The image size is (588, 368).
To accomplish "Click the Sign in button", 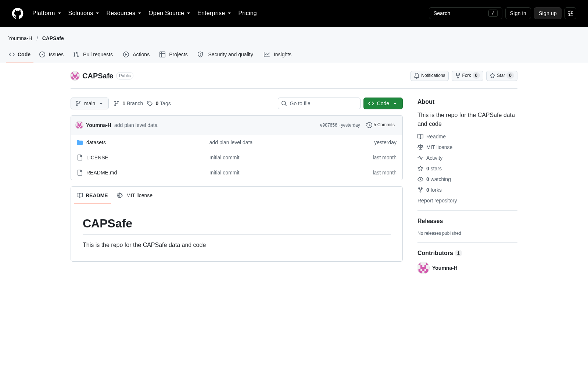I will tap(518, 13).
